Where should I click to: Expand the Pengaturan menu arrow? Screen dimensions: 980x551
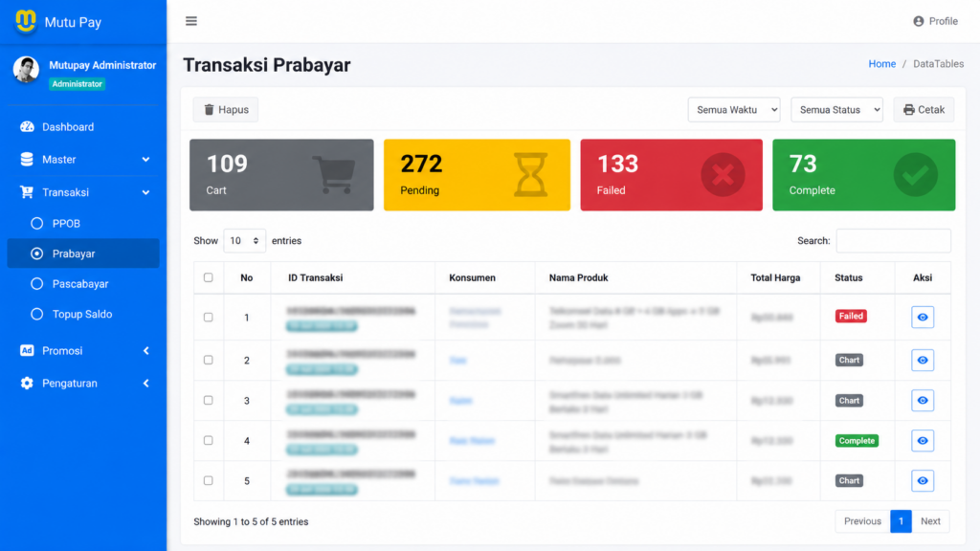(x=146, y=383)
